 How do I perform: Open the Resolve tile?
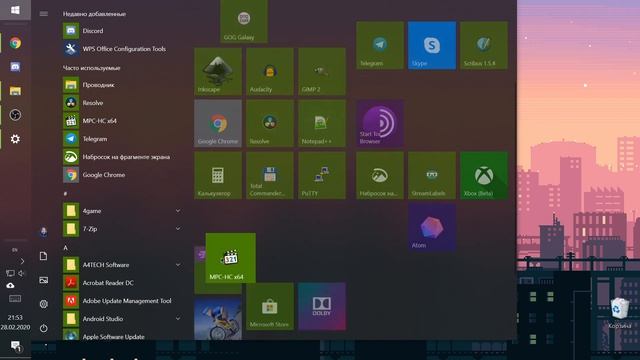(x=270, y=123)
